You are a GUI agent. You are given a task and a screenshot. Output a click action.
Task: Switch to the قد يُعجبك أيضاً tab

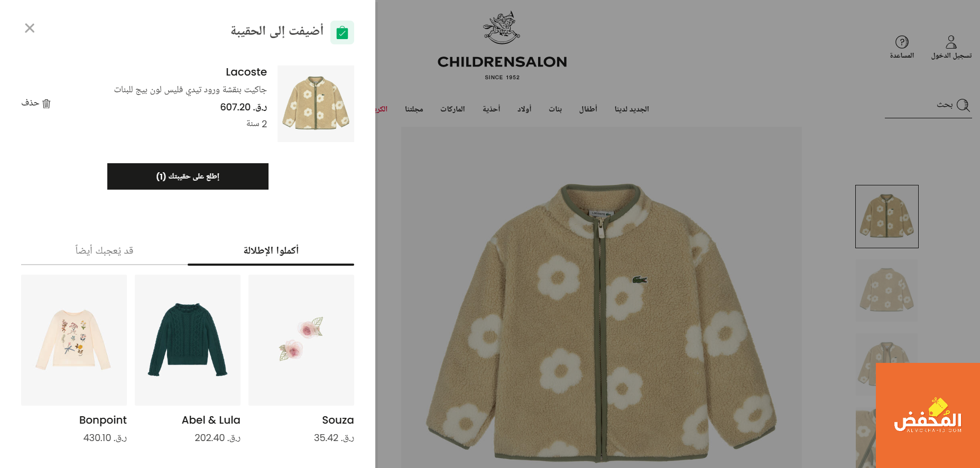(104, 250)
